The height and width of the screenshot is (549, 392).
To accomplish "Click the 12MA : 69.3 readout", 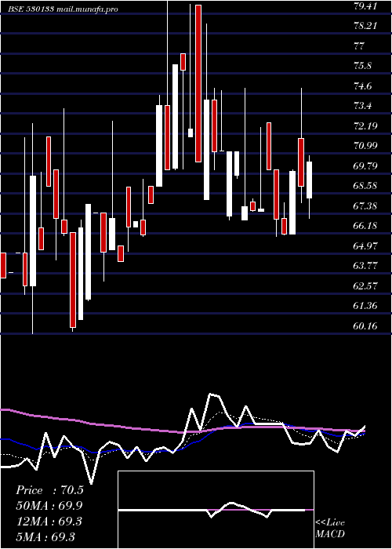I will 49,522.
